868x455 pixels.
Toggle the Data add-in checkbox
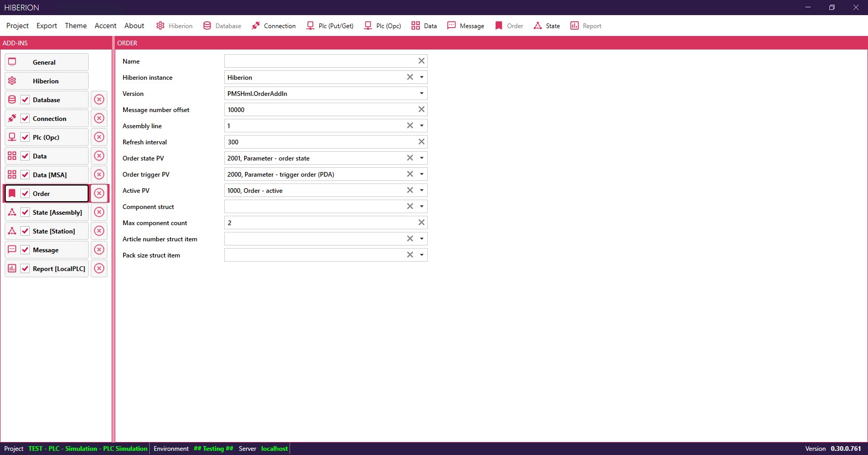[x=25, y=156]
